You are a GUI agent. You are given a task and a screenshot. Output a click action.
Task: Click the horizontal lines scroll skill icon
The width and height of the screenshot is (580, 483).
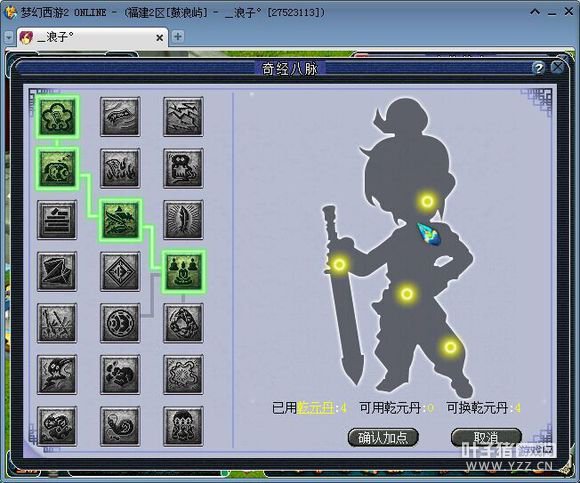click(x=57, y=220)
